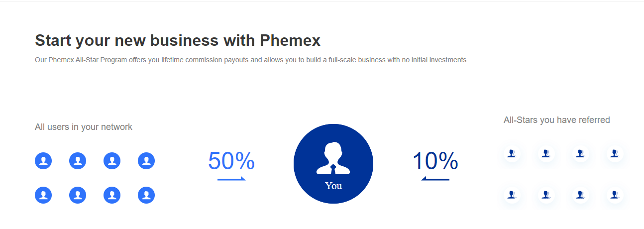The width and height of the screenshot is (644, 229).
Task: Select second network user icon, bottom row
Action: [x=78, y=195]
